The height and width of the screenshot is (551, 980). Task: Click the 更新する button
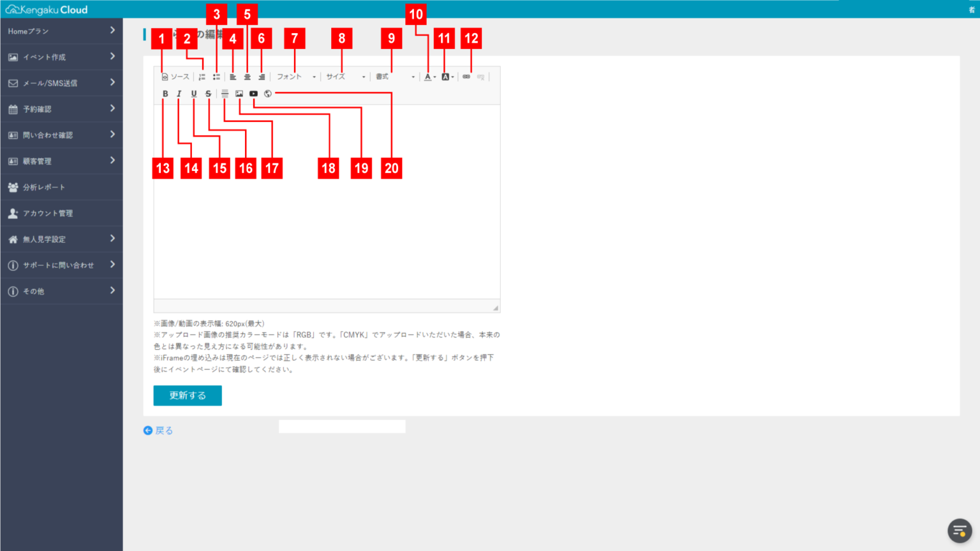point(187,395)
